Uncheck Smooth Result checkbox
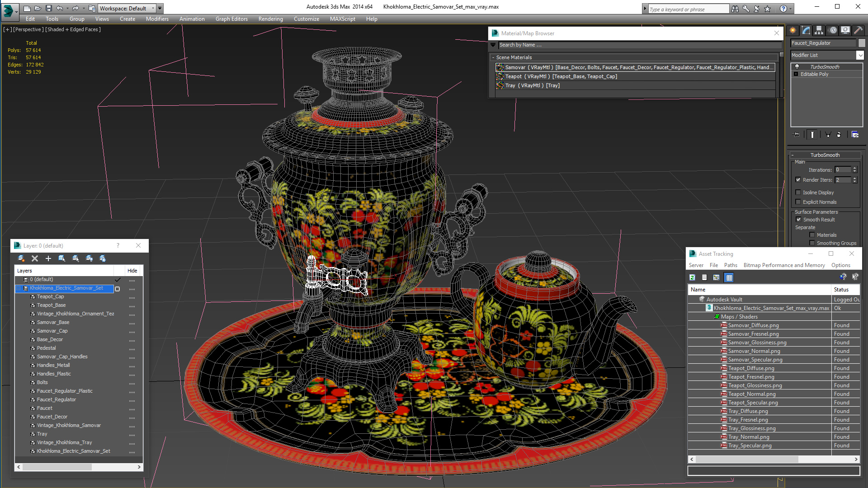 click(798, 220)
